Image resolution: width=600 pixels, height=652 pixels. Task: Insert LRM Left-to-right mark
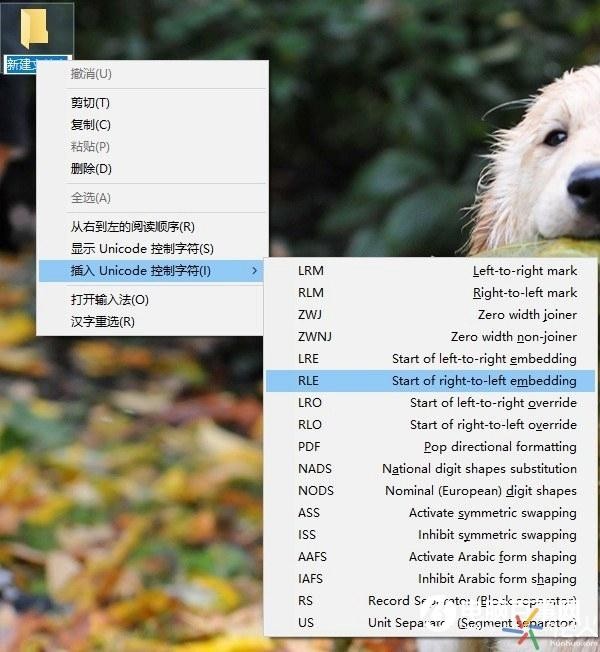pos(436,271)
